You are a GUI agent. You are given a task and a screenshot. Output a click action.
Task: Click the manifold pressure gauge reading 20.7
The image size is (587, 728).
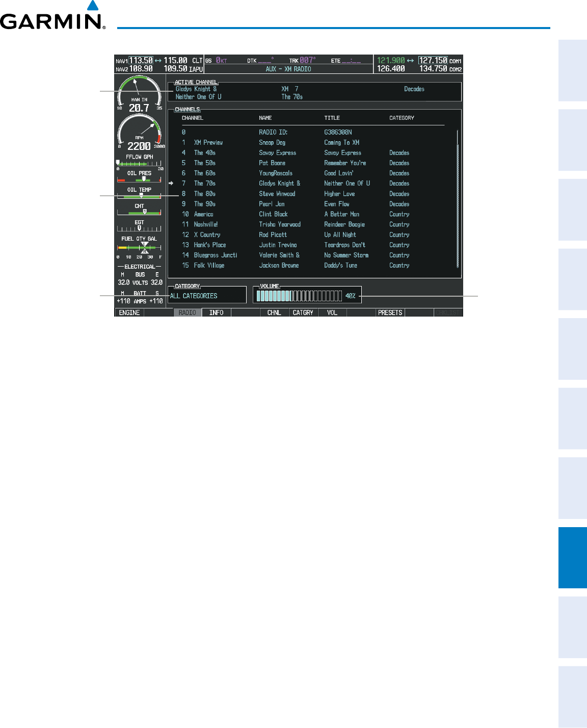coord(139,94)
